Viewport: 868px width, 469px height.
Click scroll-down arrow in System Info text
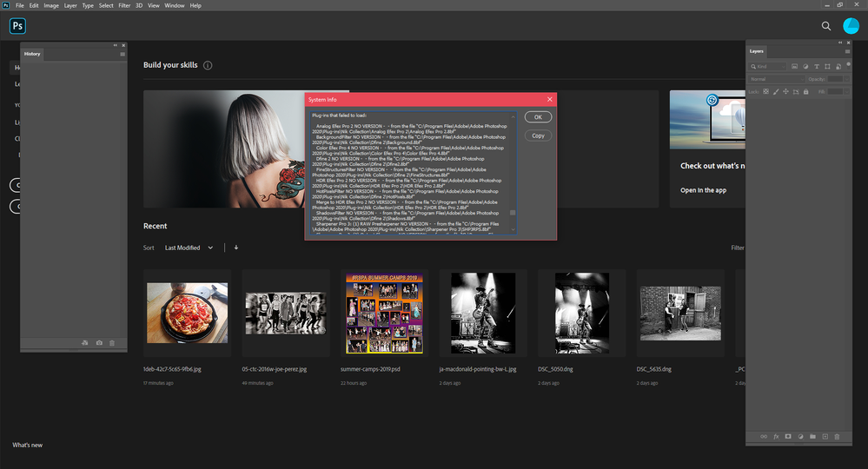pyautogui.click(x=513, y=229)
